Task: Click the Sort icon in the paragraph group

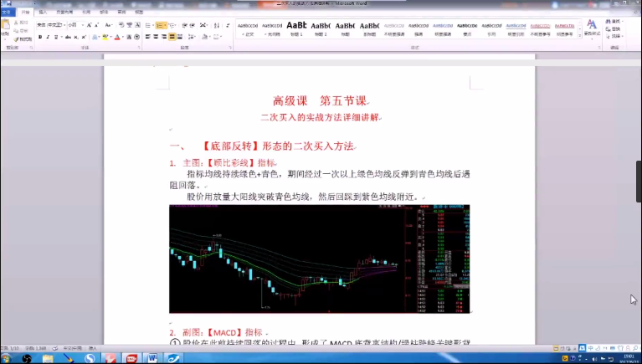Action: click(217, 25)
